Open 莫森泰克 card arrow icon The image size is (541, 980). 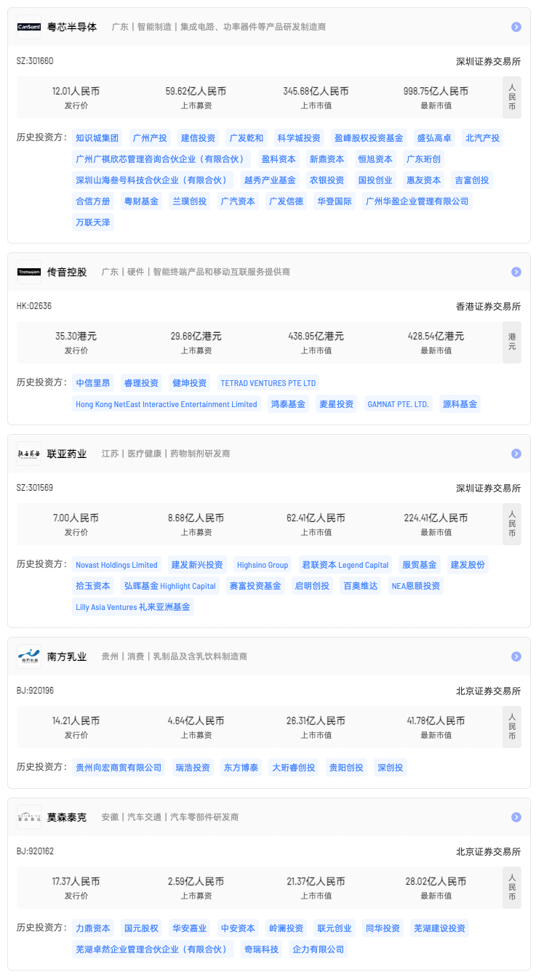(x=516, y=817)
